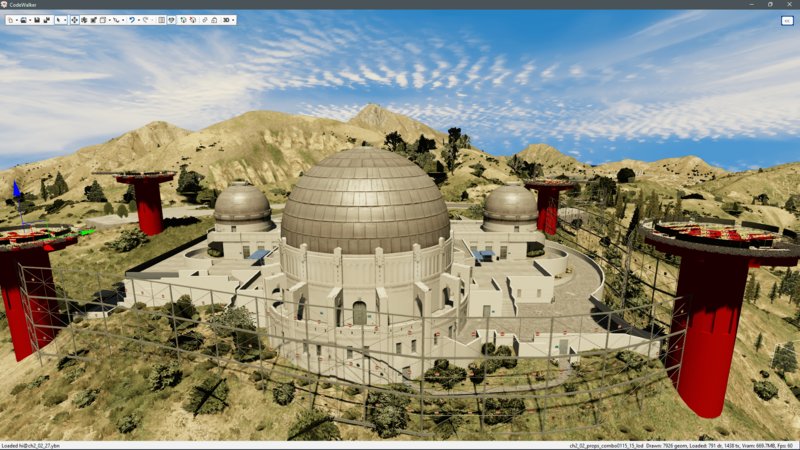The image size is (800, 450).
Task: Click the 3D camera mode button
Action: [x=226, y=20]
